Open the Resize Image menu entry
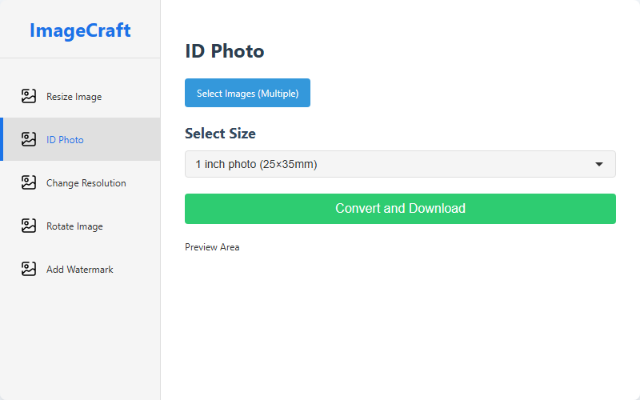This screenshot has height=400, width=640. [x=74, y=97]
